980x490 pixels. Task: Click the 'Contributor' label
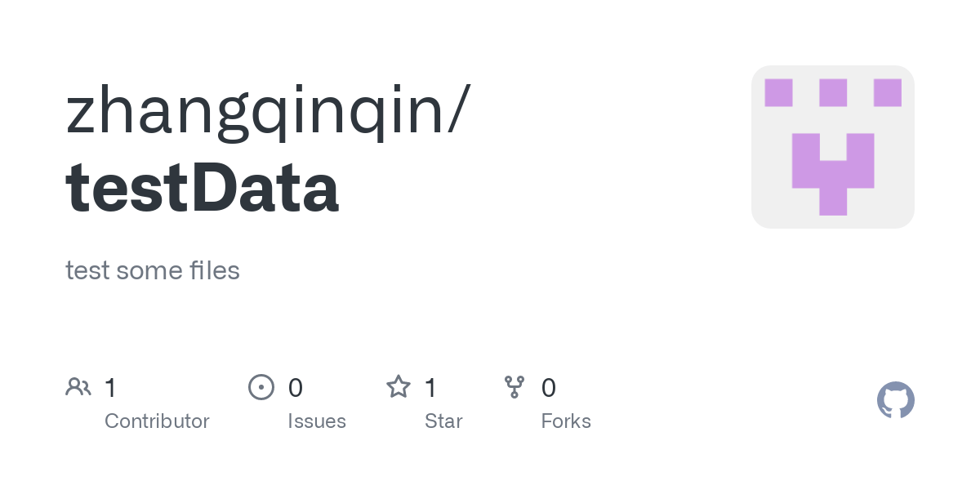click(x=157, y=421)
